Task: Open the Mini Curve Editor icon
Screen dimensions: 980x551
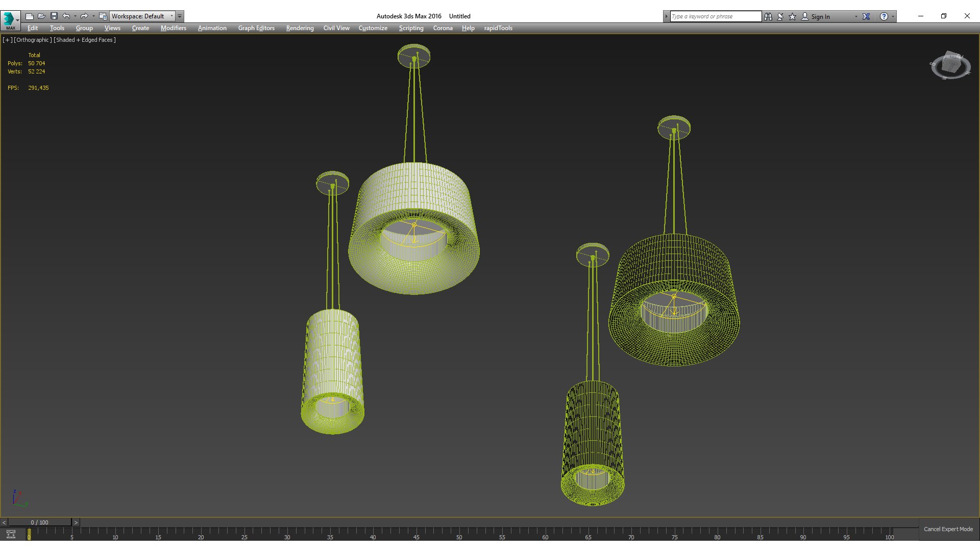Action: click(x=11, y=534)
